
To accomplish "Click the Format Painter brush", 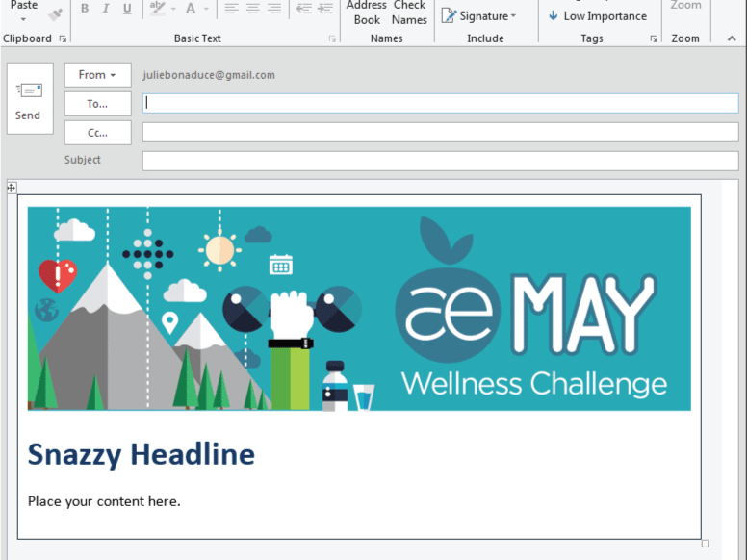I will [x=55, y=14].
